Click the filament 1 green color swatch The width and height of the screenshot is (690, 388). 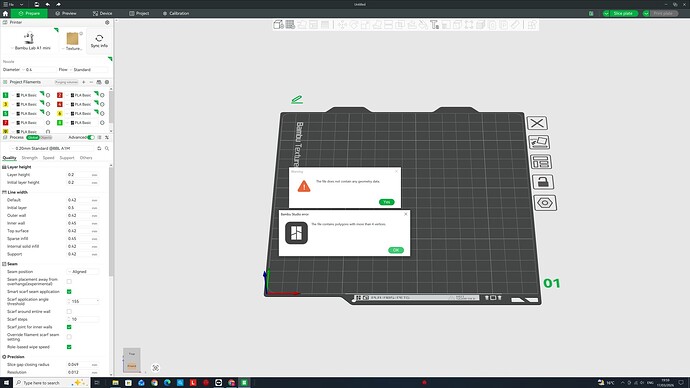pyautogui.click(x=5, y=95)
